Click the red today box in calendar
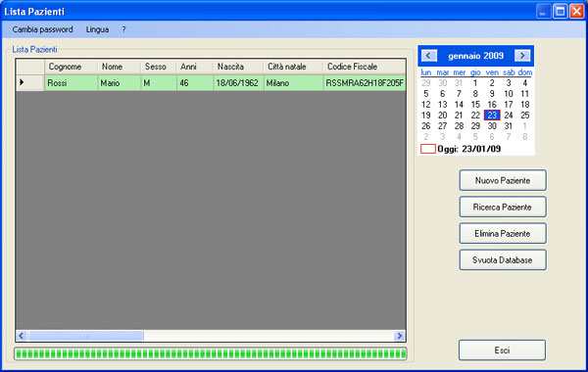The height and width of the screenshot is (372, 588). 428,149
